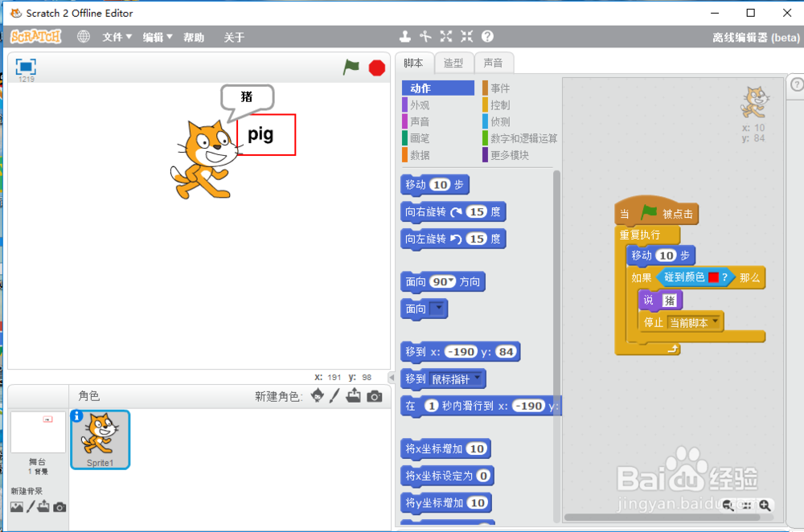This screenshot has height=532, width=804.
Task: Open tips help panel question mark
Action: [x=797, y=84]
